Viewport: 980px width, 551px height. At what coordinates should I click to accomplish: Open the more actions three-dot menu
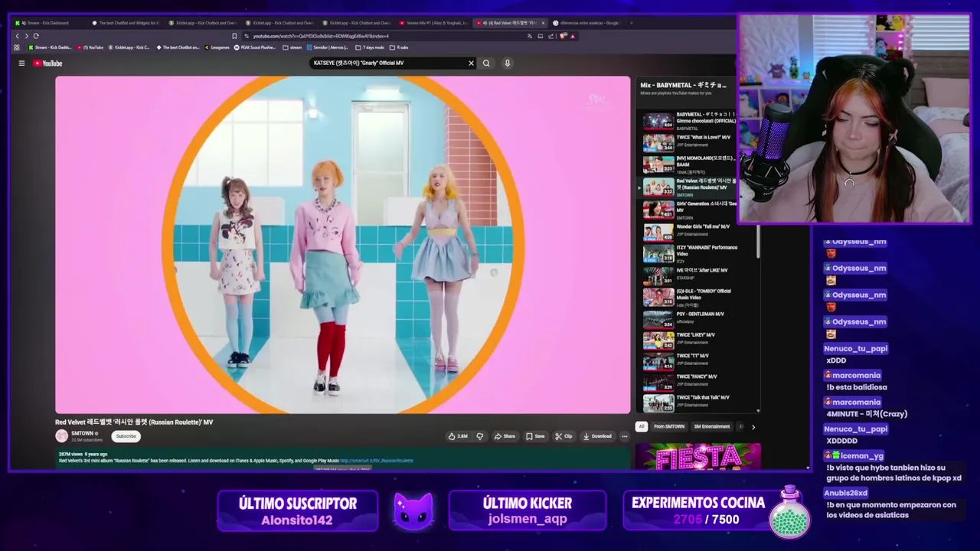pyautogui.click(x=625, y=436)
